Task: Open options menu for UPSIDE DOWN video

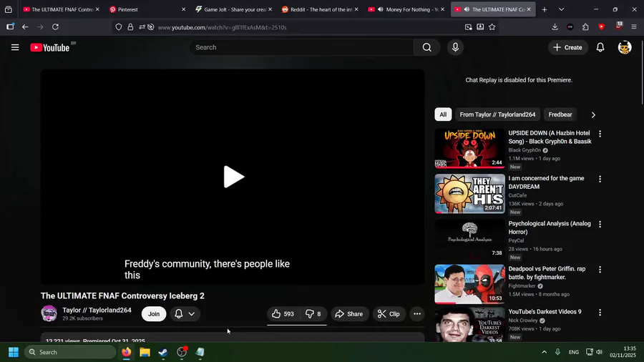Action: tap(600, 134)
